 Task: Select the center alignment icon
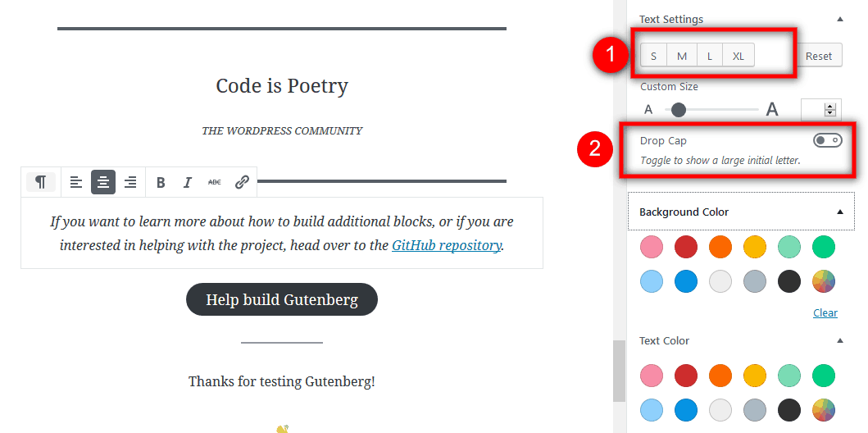pyautogui.click(x=103, y=181)
